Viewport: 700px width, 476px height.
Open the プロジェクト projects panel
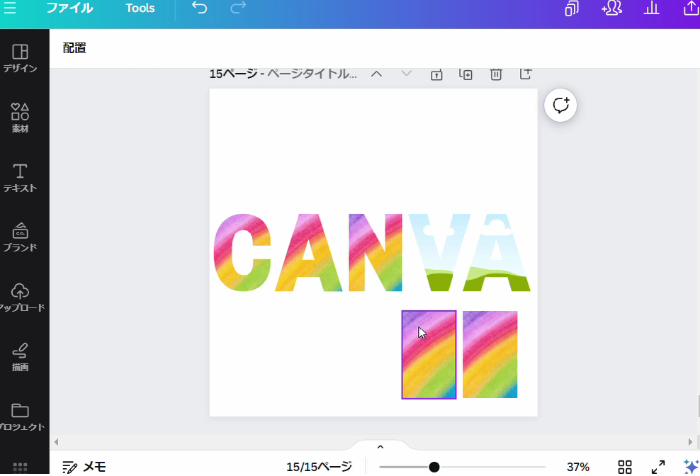[21, 417]
